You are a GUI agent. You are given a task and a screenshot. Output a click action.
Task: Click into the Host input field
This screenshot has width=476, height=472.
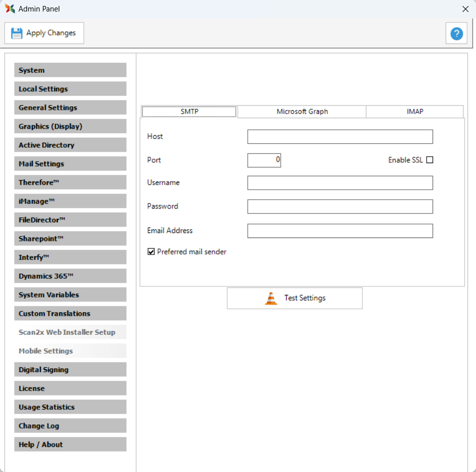(x=340, y=137)
